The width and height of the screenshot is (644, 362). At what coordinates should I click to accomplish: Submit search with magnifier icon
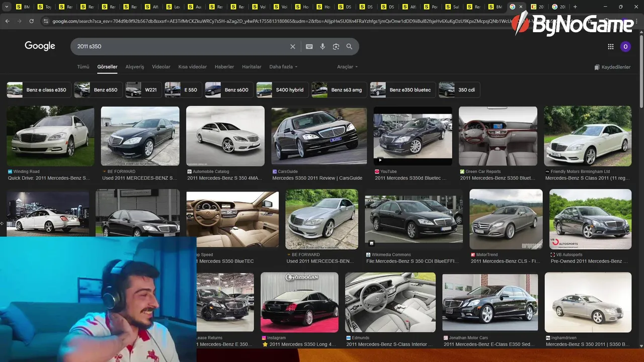coord(349,46)
